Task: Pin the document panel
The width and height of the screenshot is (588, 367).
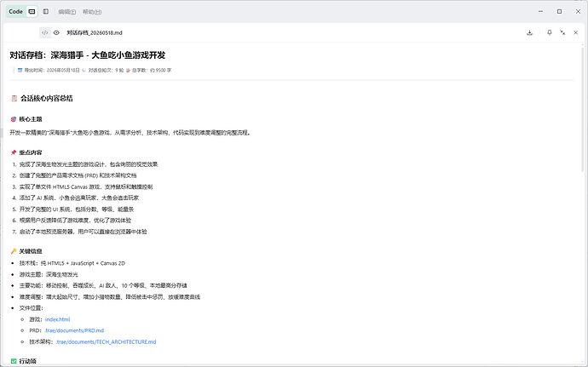Action: (550, 32)
